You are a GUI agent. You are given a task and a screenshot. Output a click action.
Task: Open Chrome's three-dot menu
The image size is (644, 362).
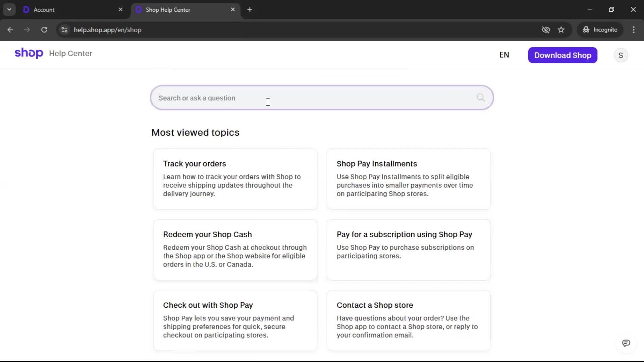(x=634, y=29)
